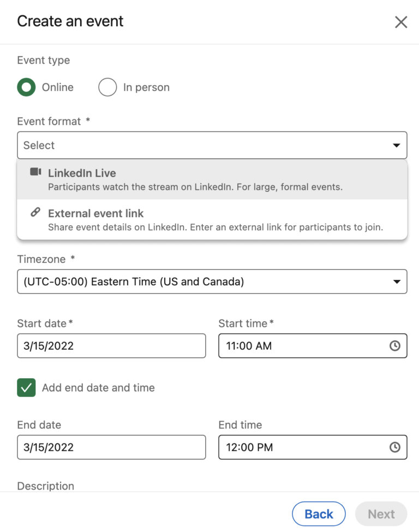The image size is (419, 532).
Task: Click the clock icon in End time field
Action: point(394,447)
